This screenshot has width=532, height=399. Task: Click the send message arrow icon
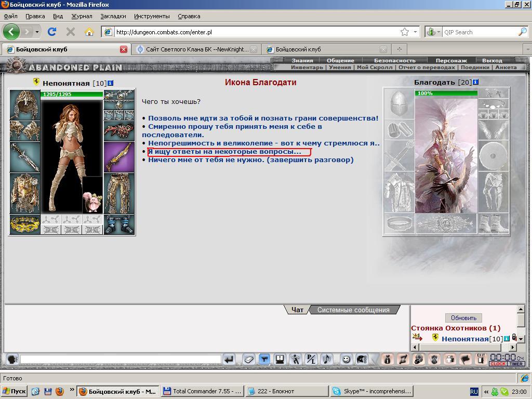click(x=229, y=359)
